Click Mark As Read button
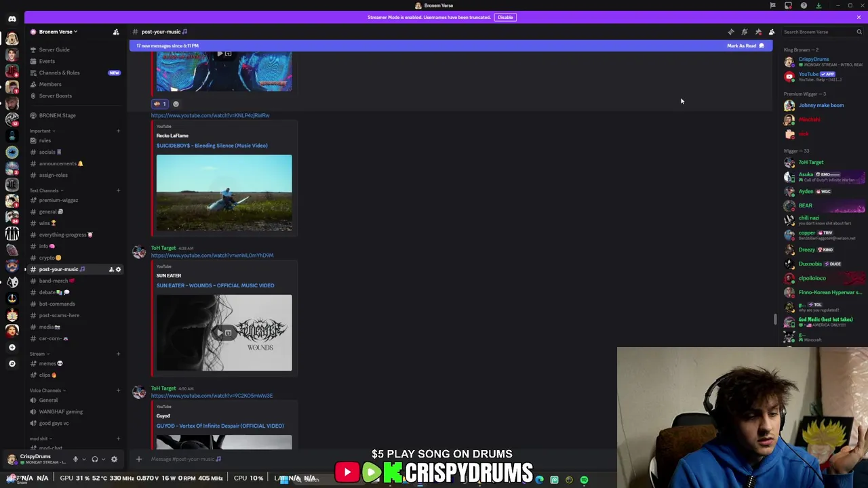Image resolution: width=868 pixels, height=488 pixels. tap(746, 46)
